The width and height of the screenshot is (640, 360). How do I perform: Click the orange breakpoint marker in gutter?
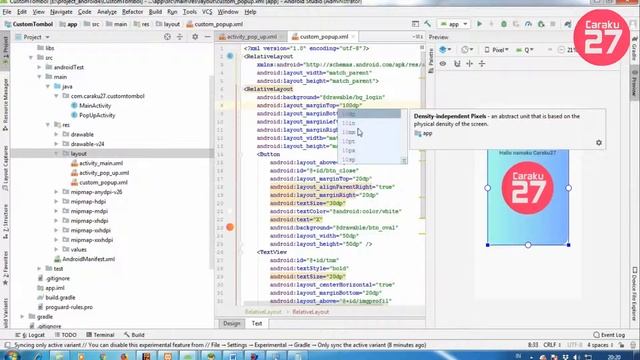click(x=230, y=227)
